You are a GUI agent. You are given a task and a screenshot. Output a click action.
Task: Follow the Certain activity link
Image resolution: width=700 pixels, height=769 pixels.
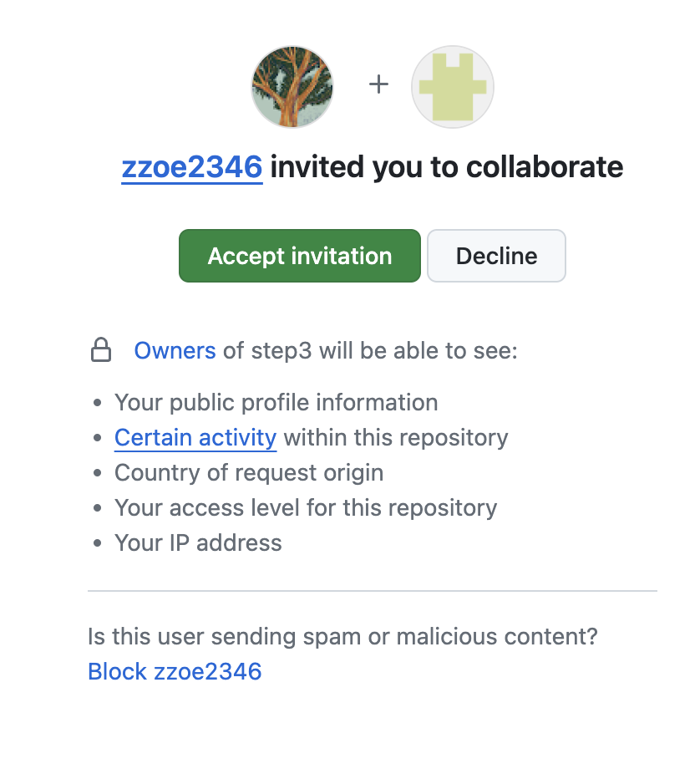[195, 437]
